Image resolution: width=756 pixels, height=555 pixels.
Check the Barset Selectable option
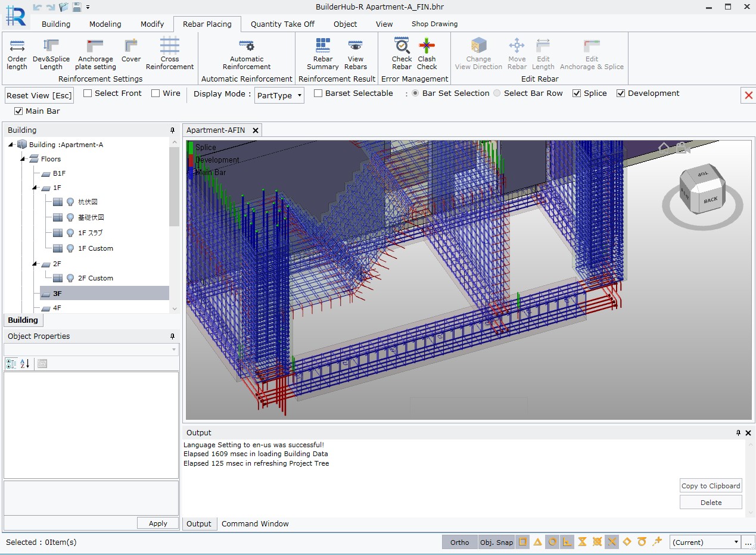(318, 93)
